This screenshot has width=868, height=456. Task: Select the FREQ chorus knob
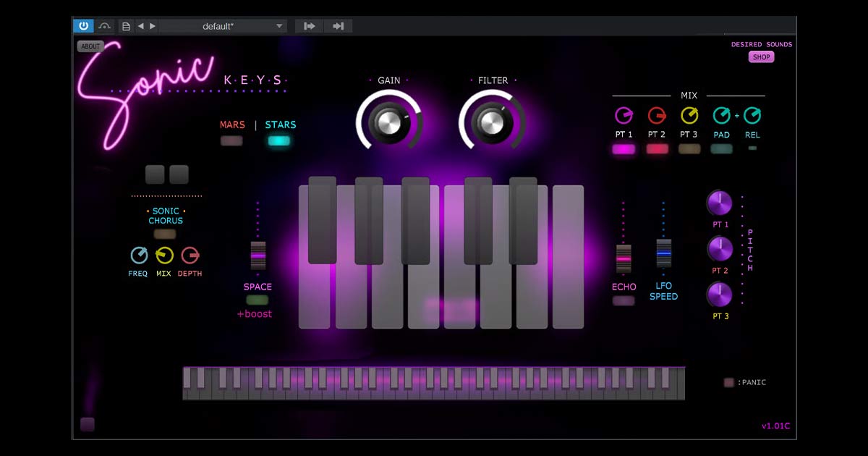click(137, 256)
